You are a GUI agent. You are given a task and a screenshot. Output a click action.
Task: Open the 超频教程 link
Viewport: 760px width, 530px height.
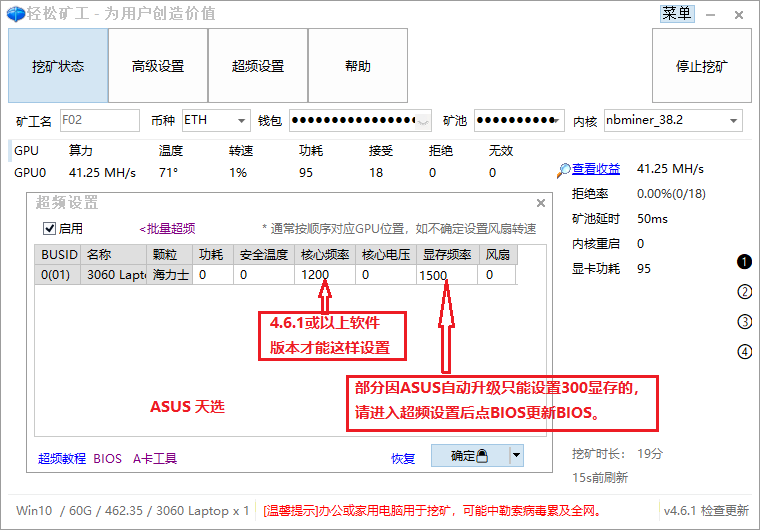[x=62, y=459]
